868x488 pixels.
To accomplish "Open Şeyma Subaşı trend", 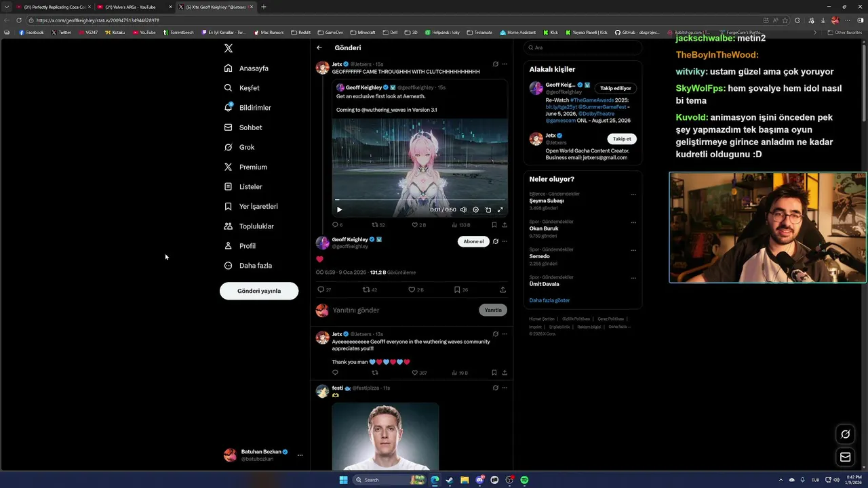I will click(547, 201).
